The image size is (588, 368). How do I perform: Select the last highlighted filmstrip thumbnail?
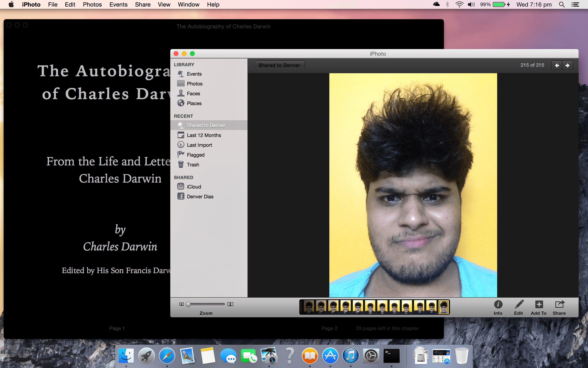coord(443,307)
